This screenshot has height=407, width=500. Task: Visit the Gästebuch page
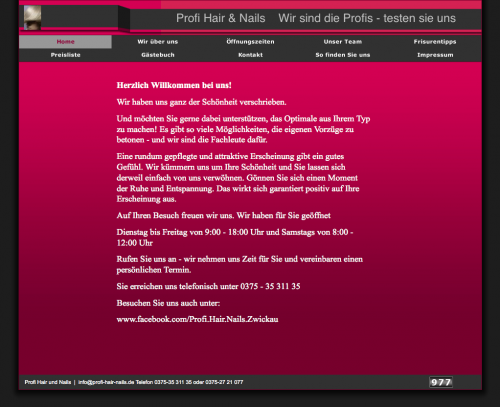[x=158, y=55]
